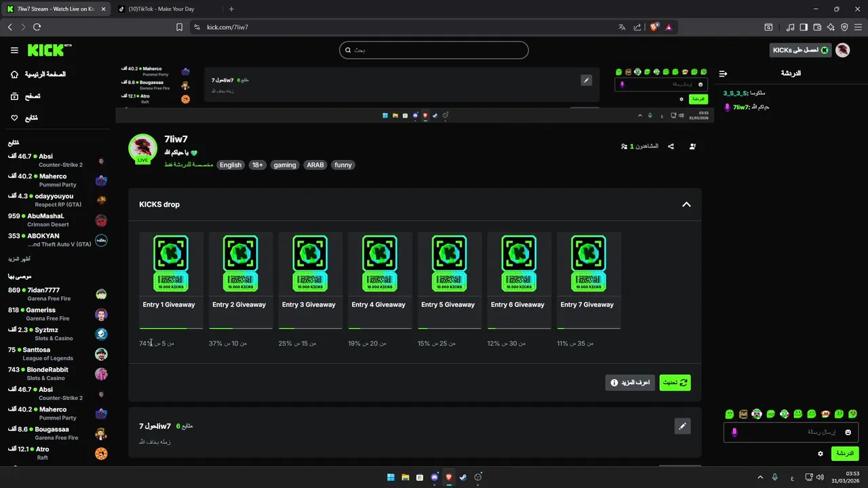Open BlondeRabbit Slots & Casino channel

[x=58, y=373]
